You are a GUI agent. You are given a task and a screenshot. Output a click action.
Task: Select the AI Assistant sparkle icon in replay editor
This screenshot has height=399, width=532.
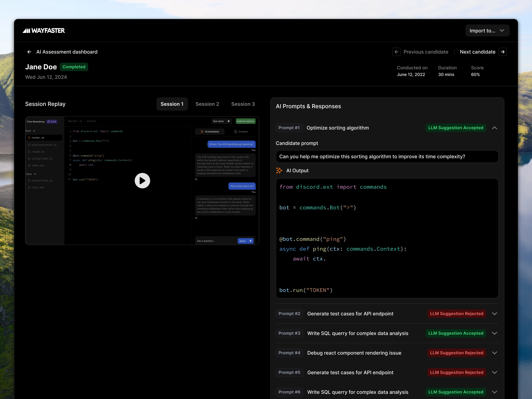pos(202,132)
